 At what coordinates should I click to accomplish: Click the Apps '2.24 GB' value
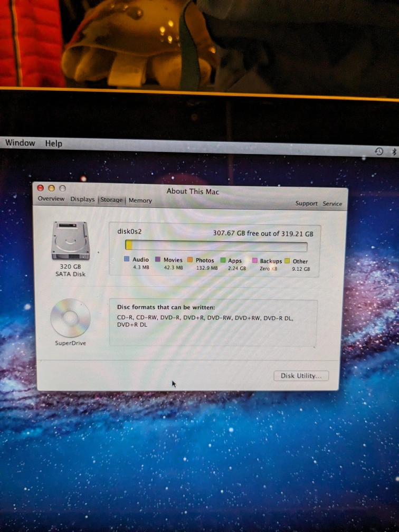237,268
